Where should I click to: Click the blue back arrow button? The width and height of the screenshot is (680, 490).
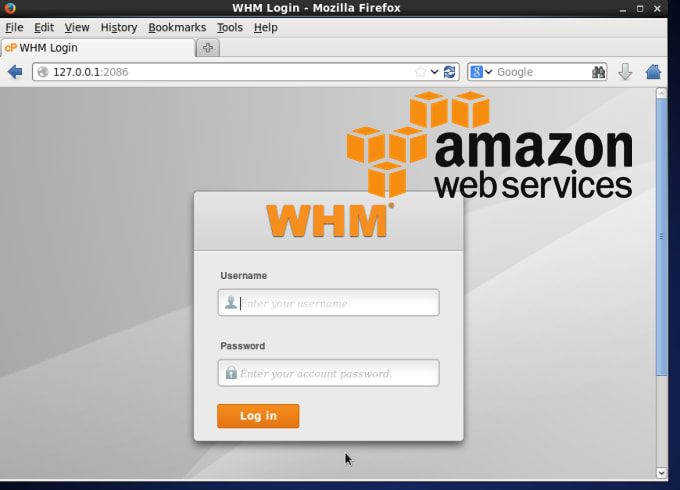click(x=15, y=72)
